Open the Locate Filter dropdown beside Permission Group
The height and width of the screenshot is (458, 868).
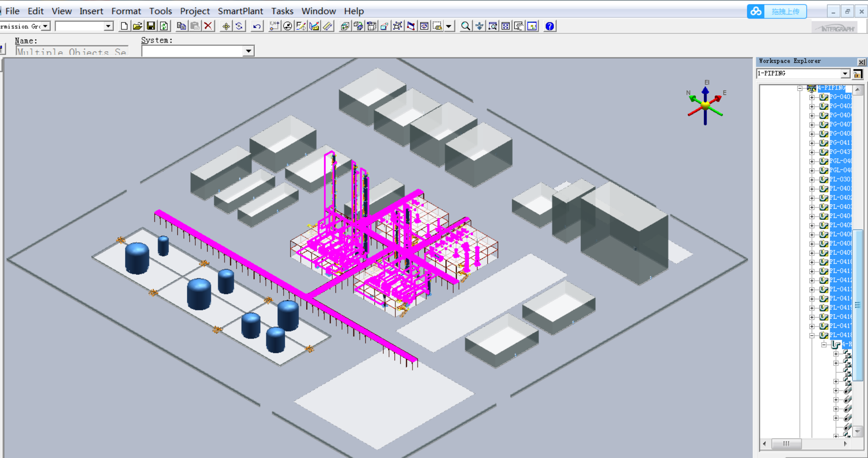(x=108, y=27)
